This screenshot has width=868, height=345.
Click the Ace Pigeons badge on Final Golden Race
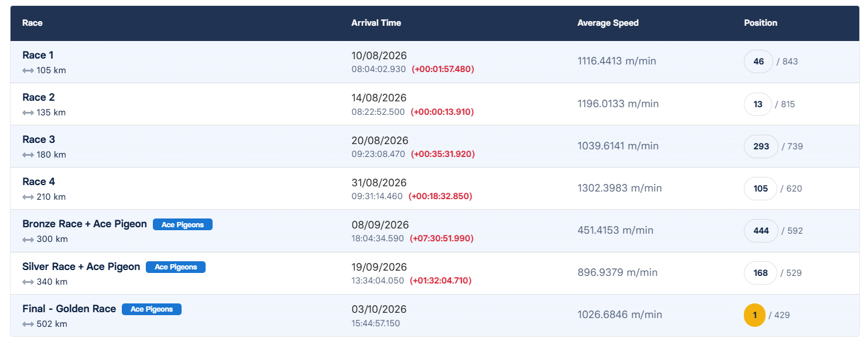152,309
